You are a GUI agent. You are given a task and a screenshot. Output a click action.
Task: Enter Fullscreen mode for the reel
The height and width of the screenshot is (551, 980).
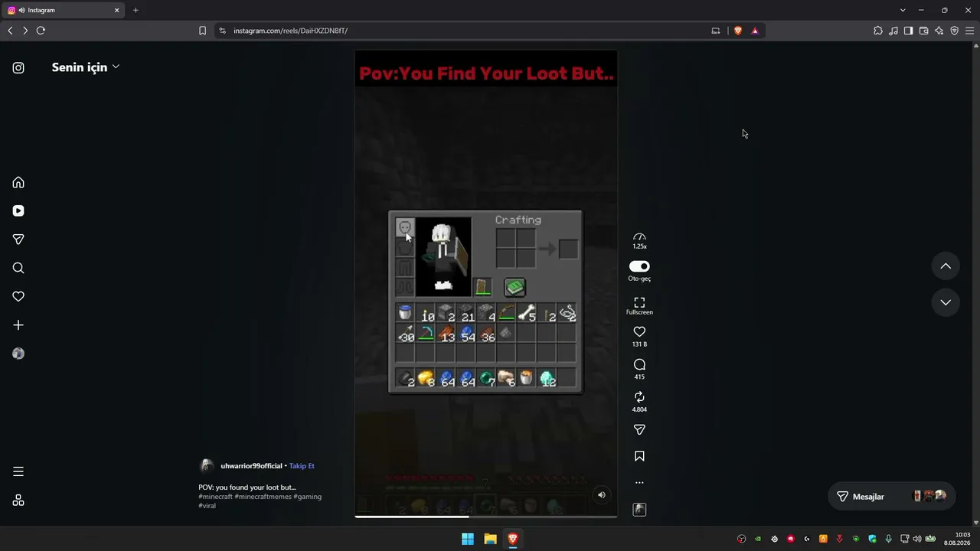(x=639, y=306)
